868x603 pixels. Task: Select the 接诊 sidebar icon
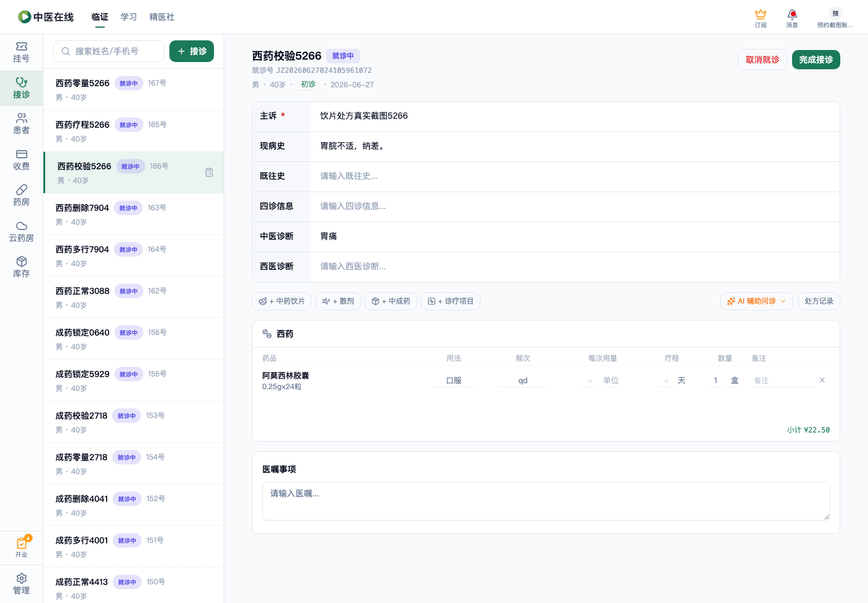pyautogui.click(x=21, y=89)
